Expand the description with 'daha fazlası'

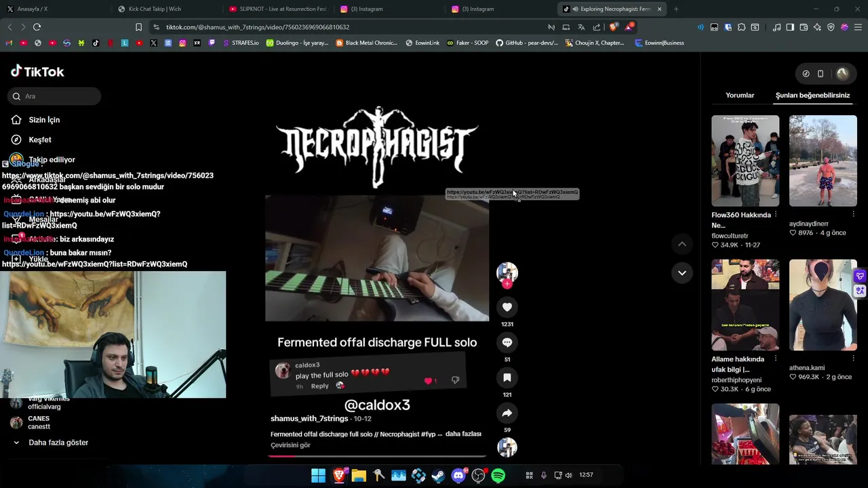pyautogui.click(x=463, y=434)
